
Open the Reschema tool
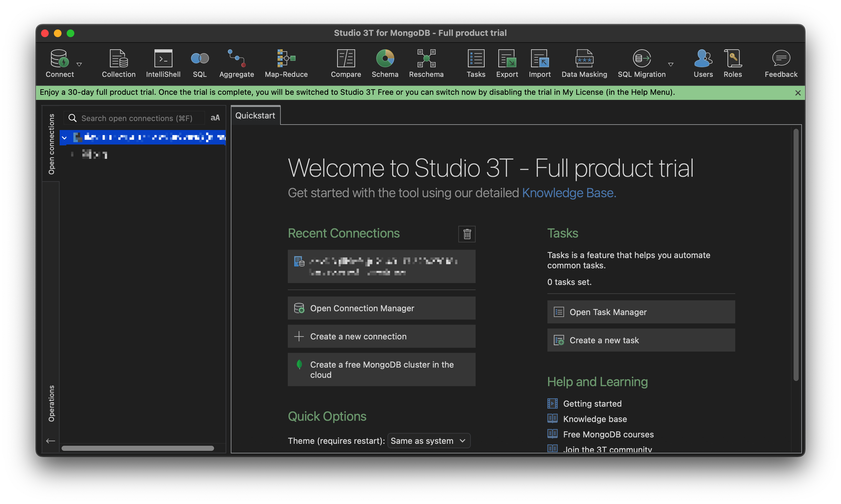pyautogui.click(x=426, y=63)
